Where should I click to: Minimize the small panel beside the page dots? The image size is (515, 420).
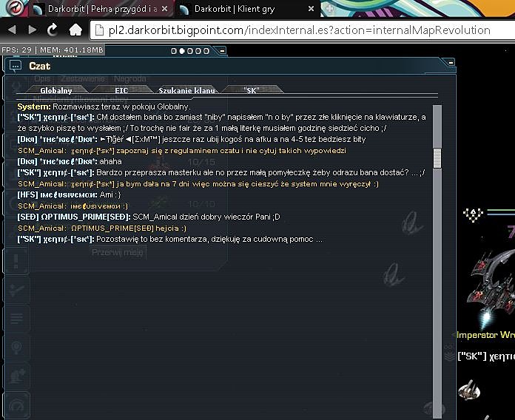(x=223, y=51)
